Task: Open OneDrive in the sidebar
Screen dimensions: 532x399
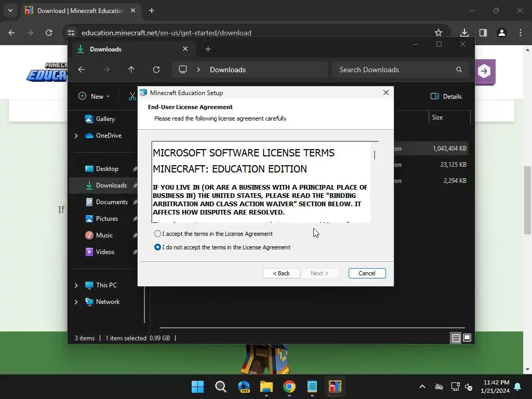Action: (103, 136)
